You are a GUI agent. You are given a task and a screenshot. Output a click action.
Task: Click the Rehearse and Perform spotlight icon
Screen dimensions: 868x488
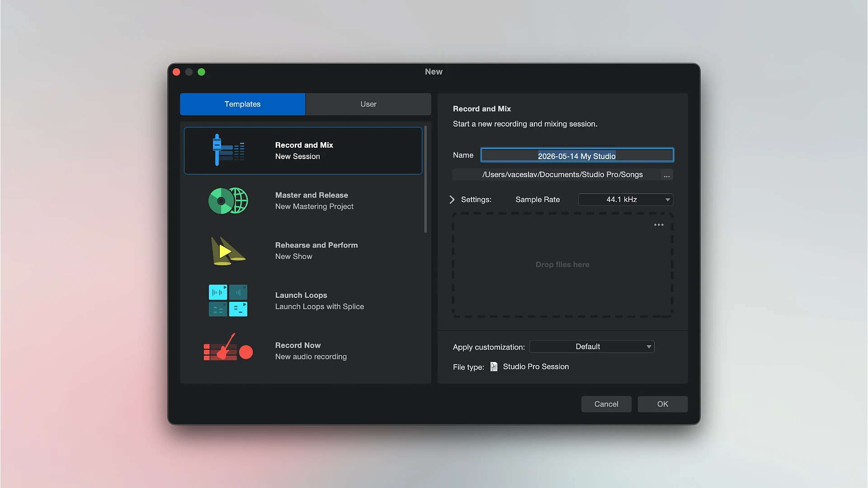tap(228, 251)
